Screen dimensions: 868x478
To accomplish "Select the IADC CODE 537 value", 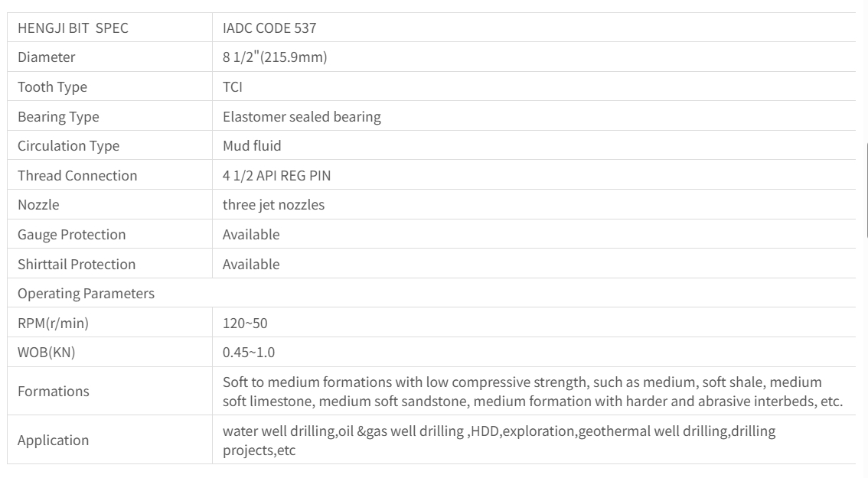I will pyautogui.click(x=269, y=28).
